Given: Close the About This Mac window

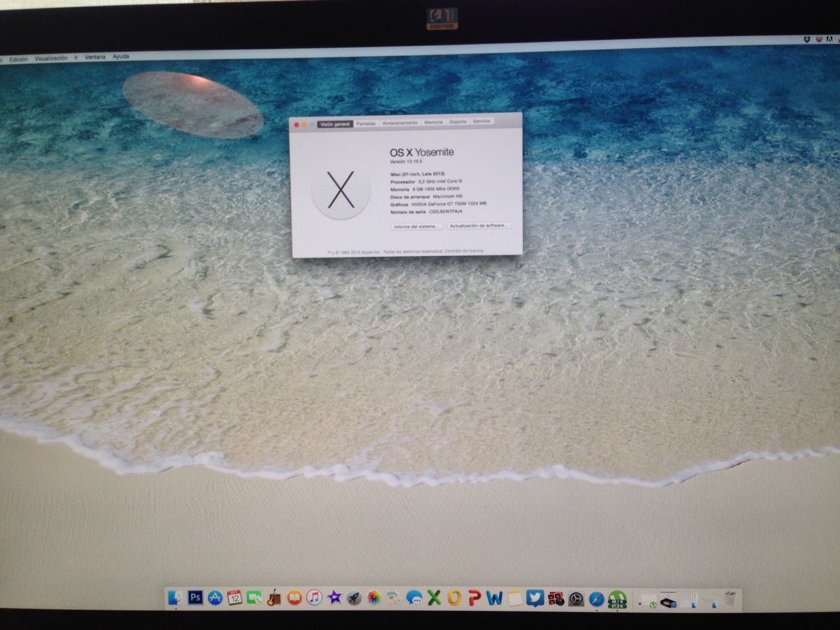Looking at the screenshot, I should tap(297, 125).
